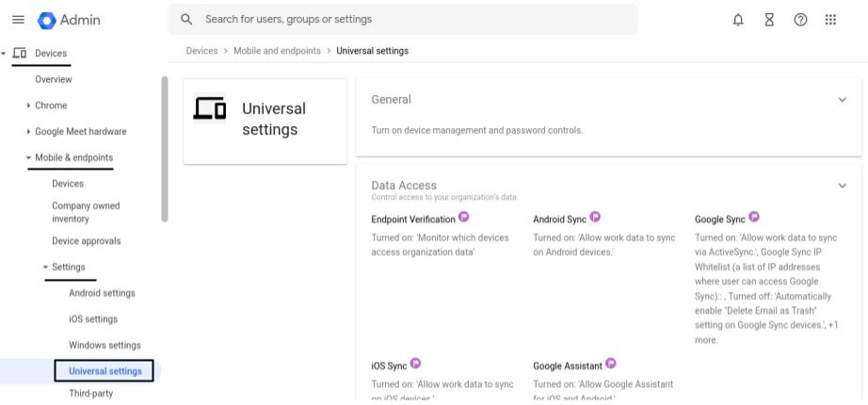The image size is (868, 405).
Task: Click the Devices icon in sidebar
Action: [20, 53]
